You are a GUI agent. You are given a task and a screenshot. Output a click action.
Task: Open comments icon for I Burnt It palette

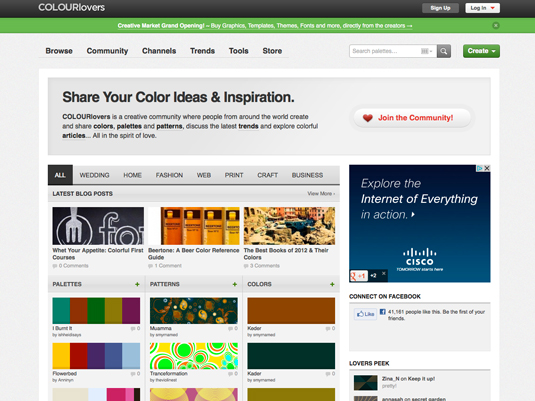[x=133, y=329]
